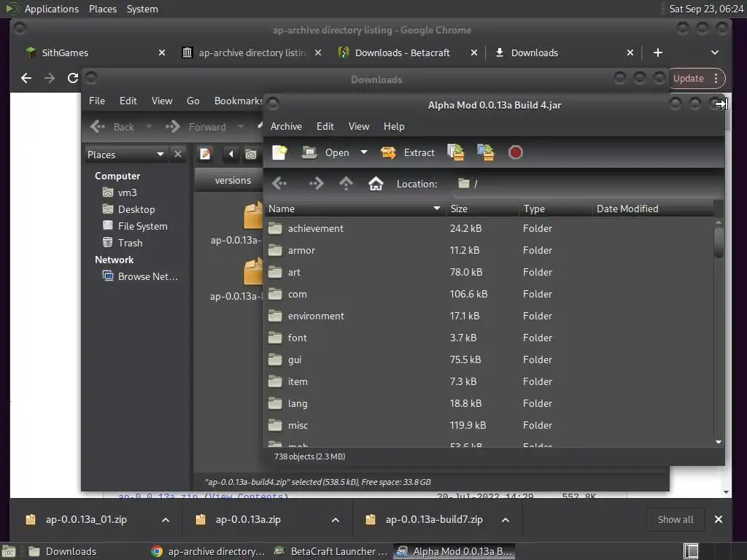Open the archive manager Edit menu

click(325, 126)
